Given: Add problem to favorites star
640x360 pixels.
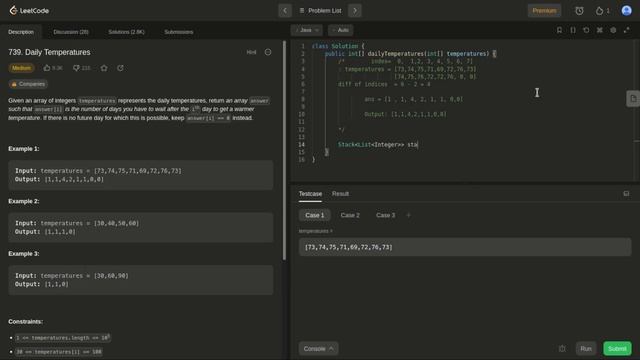Looking at the screenshot, I should click(x=104, y=68).
